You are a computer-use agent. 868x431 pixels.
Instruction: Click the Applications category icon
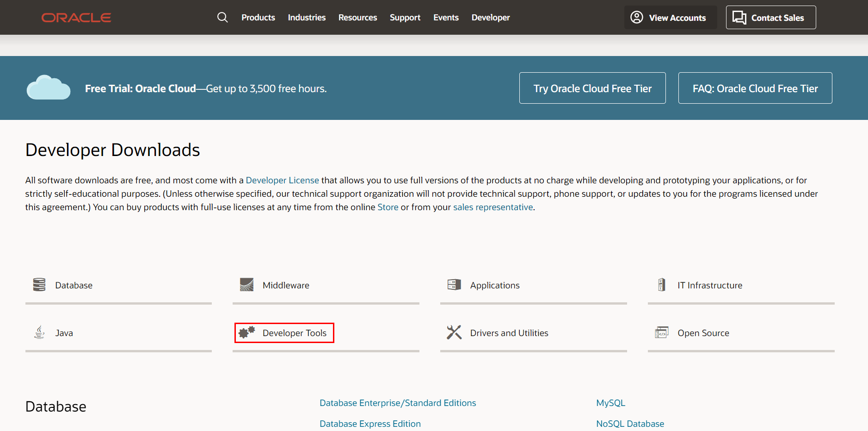[x=454, y=285]
